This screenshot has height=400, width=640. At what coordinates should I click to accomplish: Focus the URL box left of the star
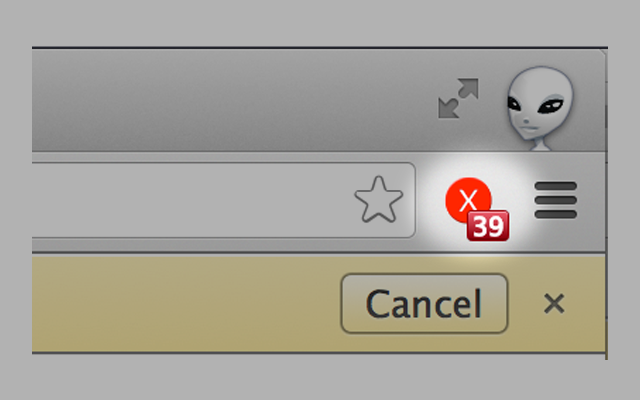[x=192, y=200]
